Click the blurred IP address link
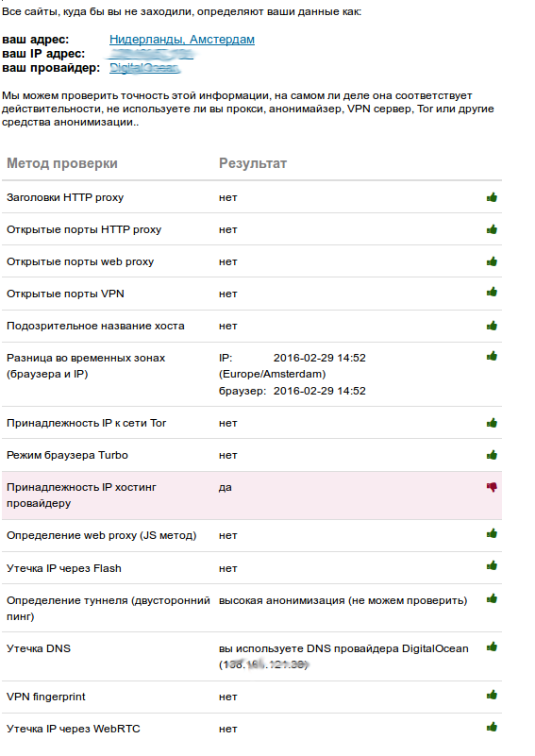This screenshot has height=756, width=535. point(151,54)
